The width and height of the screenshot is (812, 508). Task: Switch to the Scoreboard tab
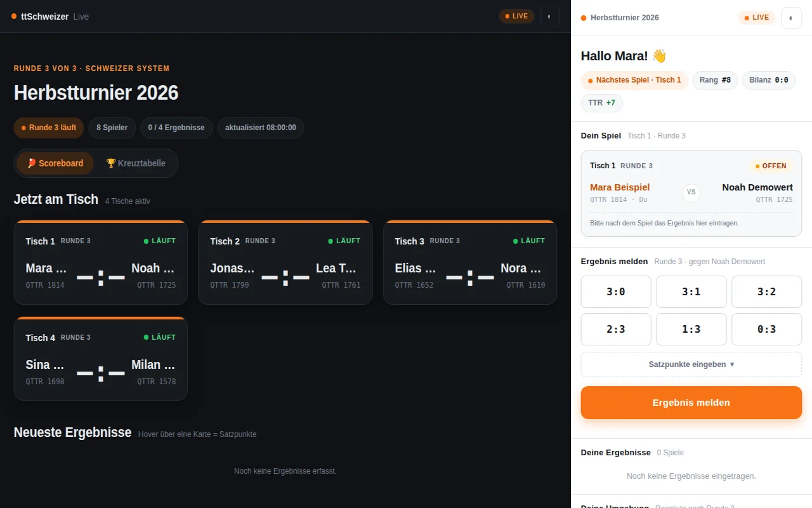55,163
